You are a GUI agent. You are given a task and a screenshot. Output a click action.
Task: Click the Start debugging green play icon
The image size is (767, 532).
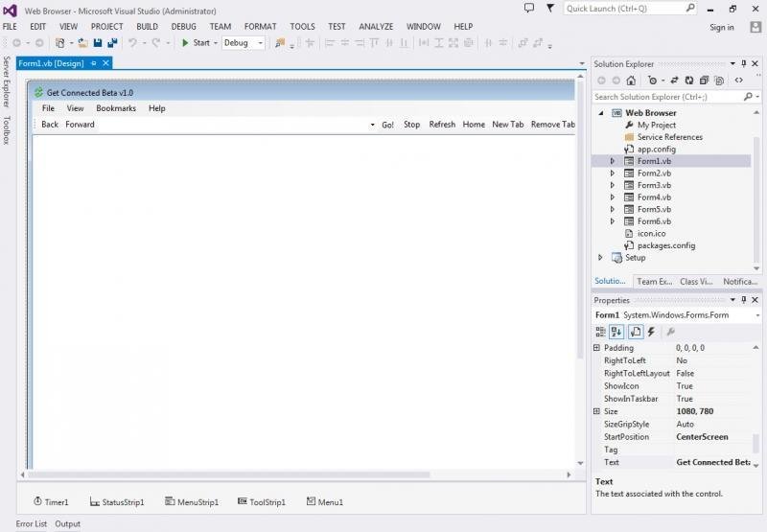tap(185, 43)
